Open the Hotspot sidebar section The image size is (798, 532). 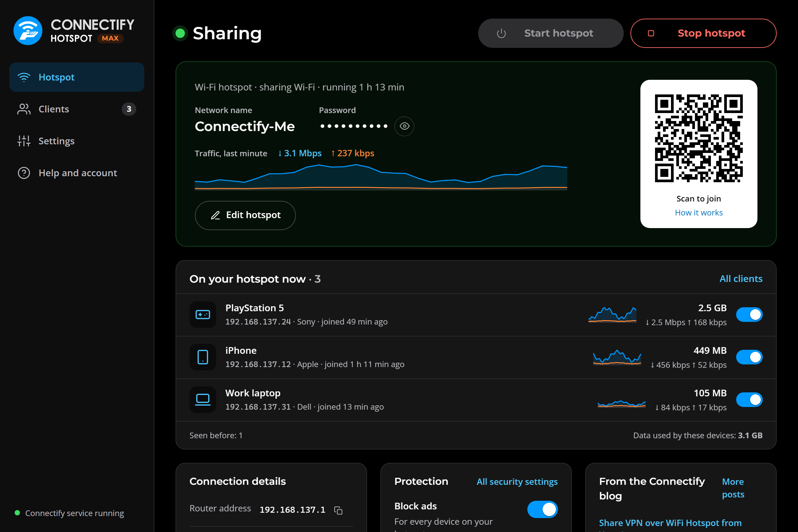tap(77, 77)
